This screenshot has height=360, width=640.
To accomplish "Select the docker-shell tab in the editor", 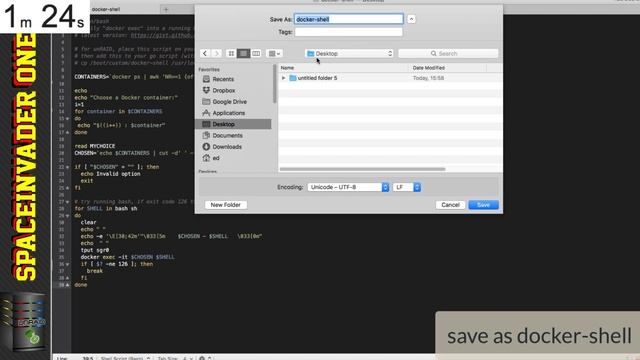I will 106,9.
